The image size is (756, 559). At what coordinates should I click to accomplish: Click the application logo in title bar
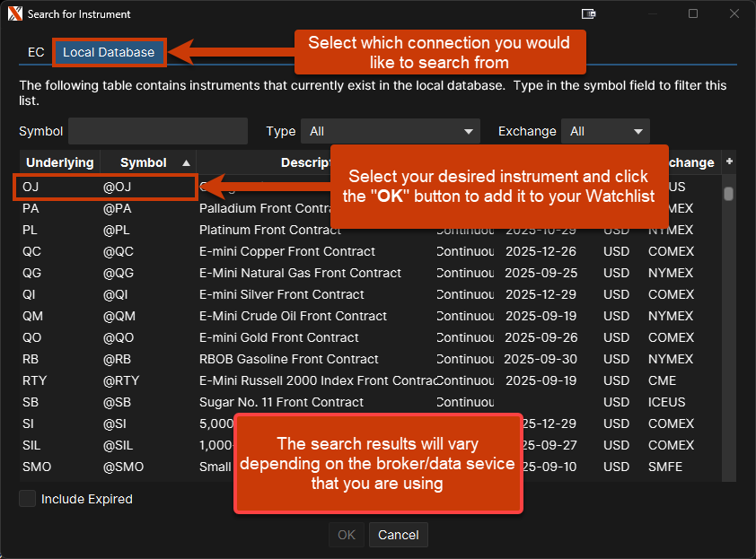point(14,14)
